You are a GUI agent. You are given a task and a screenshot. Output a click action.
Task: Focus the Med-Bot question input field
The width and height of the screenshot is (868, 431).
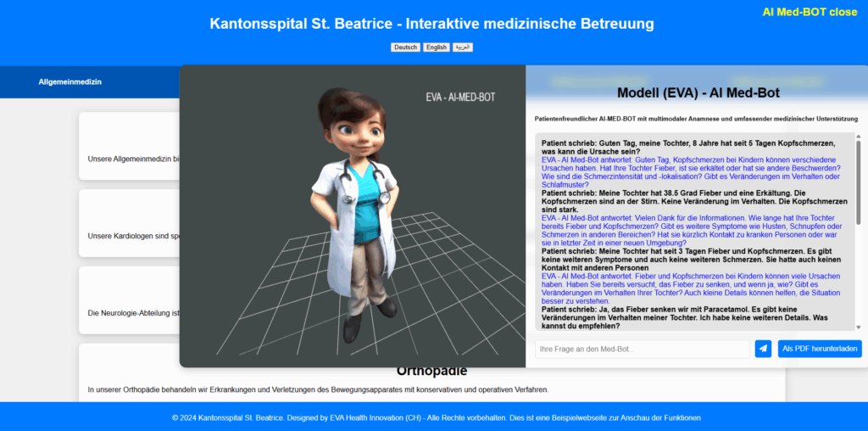coord(642,349)
